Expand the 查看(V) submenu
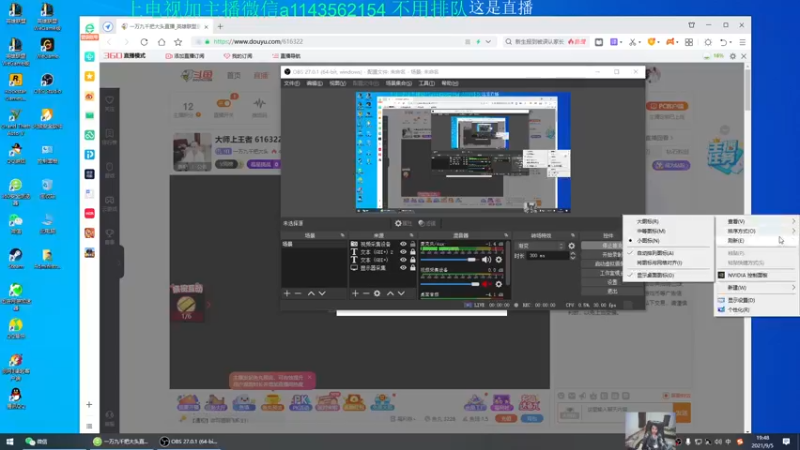Screen dimensions: 800x450 coord(758,221)
